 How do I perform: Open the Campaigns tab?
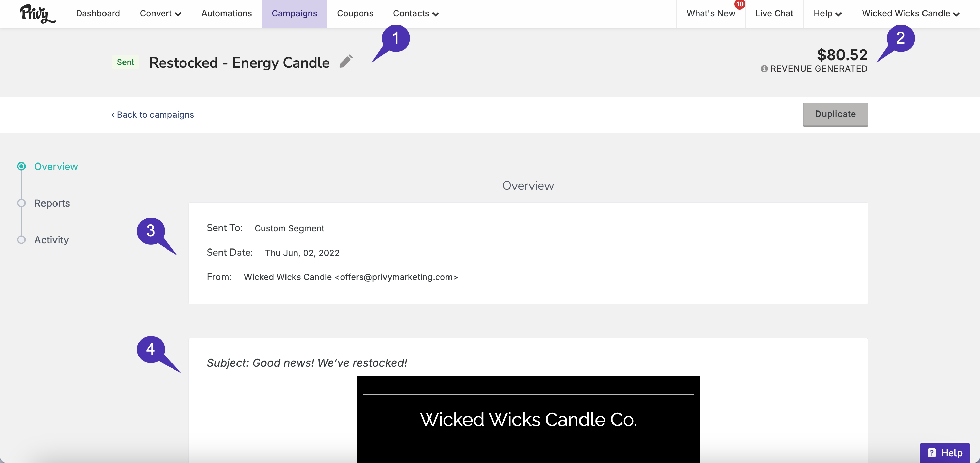(294, 14)
